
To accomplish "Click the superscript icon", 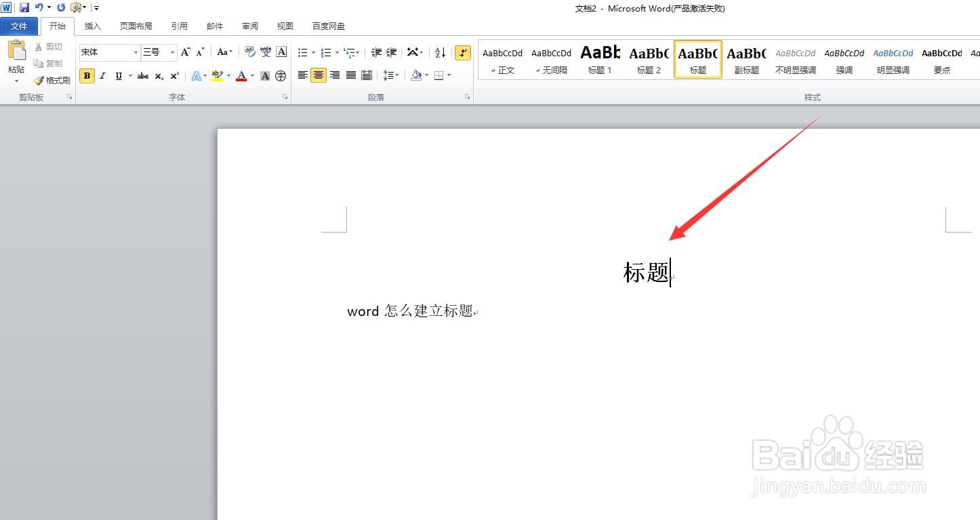I will pos(173,75).
